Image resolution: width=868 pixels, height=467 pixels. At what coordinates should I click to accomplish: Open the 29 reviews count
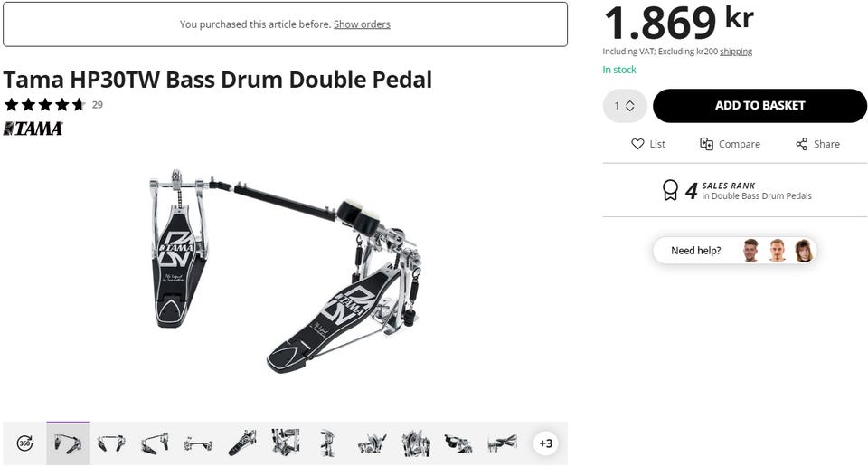click(x=98, y=105)
